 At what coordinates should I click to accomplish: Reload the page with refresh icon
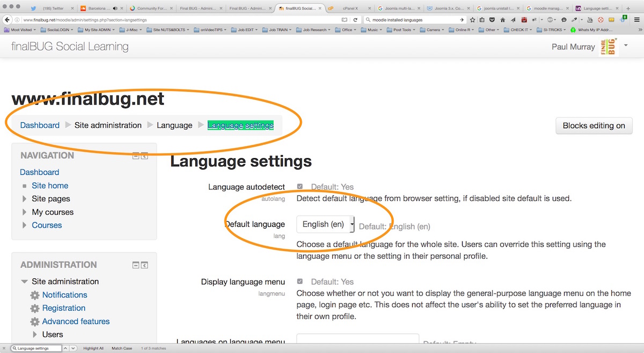click(355, 20)
